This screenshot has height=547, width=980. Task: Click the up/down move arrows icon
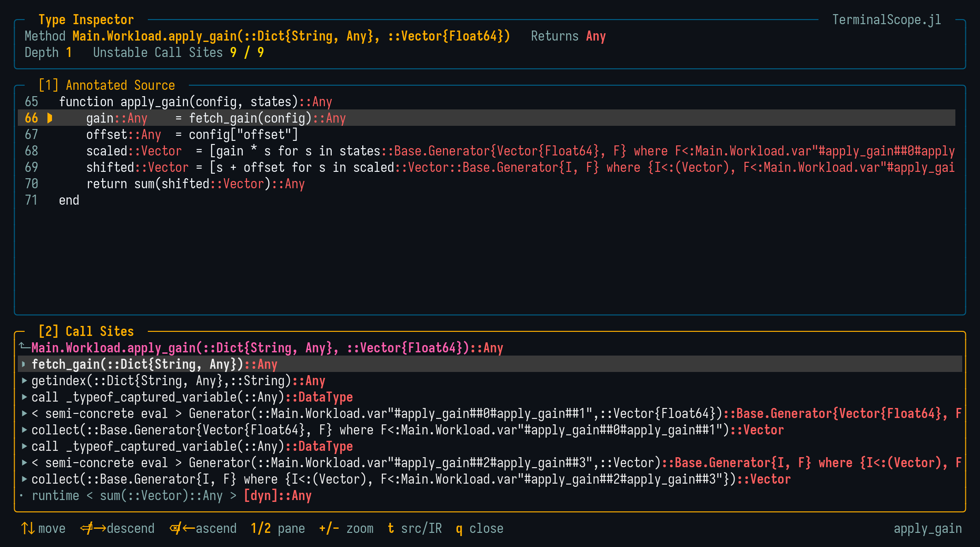click(28, 528)
